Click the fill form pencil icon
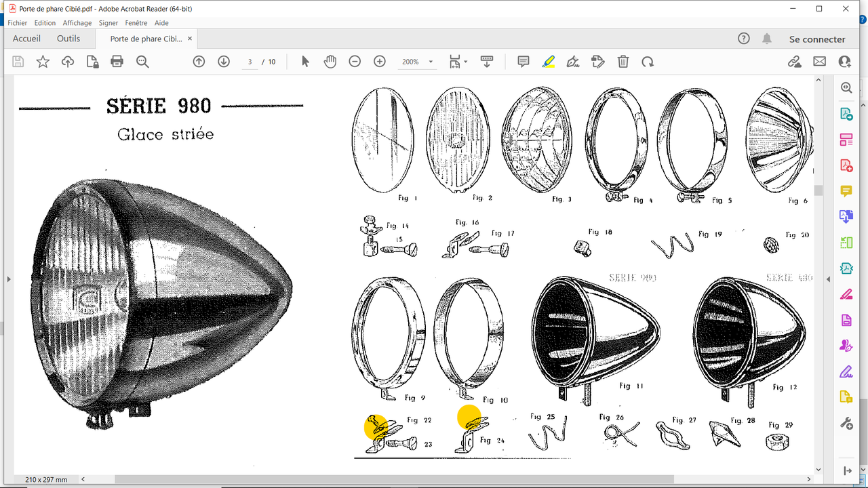This screenshot has height=488, width=868. pyautogui.click(x=598, y=62)
